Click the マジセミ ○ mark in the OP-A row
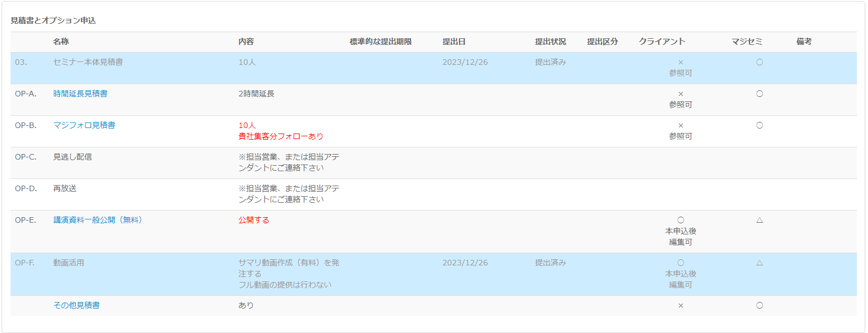This screenshot has width=868, height=333. [759, 94]
